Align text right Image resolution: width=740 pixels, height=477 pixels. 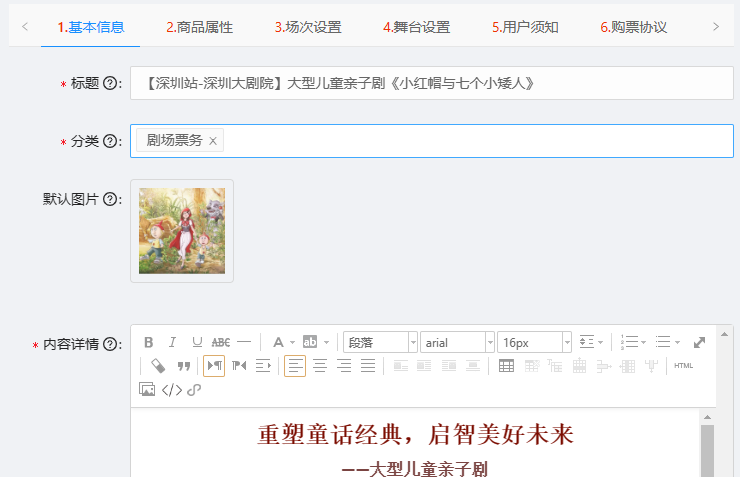[344, 366]
